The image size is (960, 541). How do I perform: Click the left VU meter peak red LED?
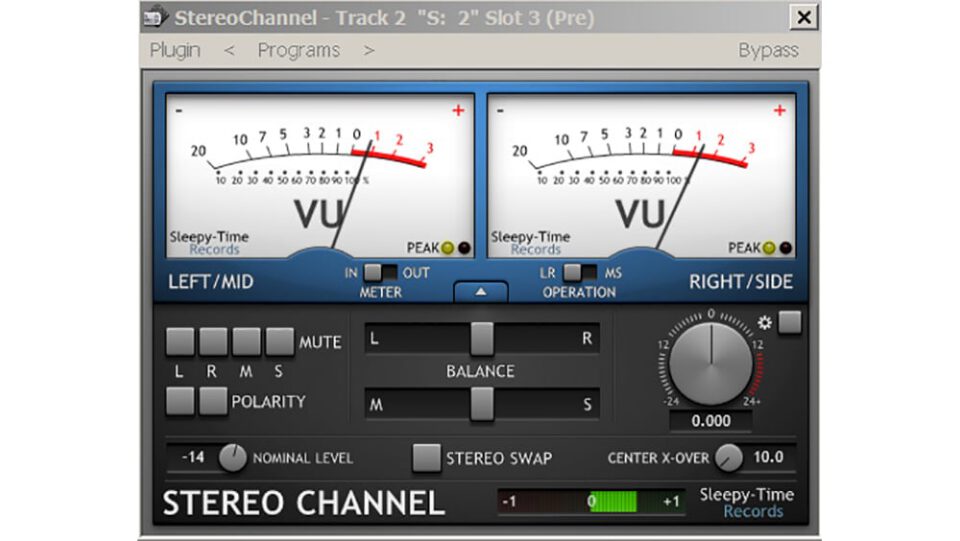465,248
